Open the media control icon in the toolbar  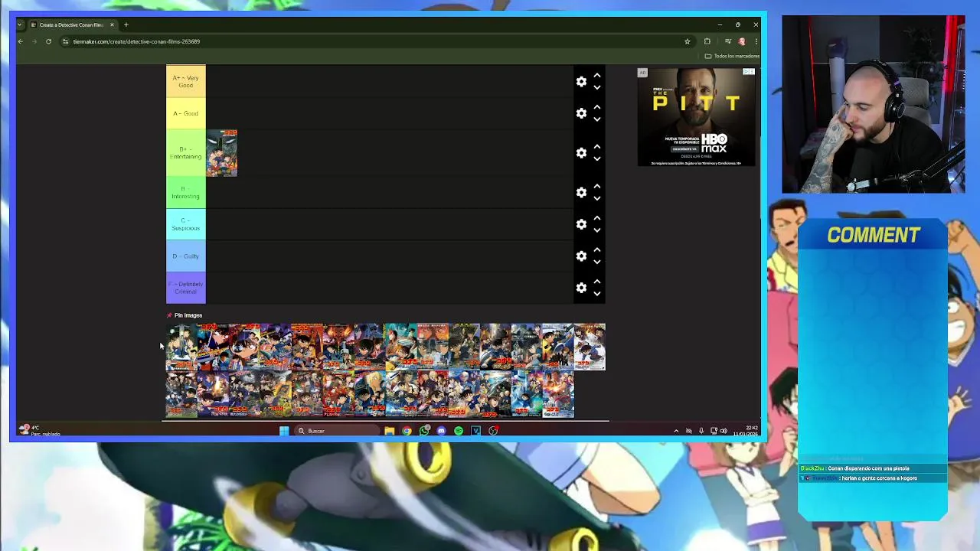[727, 41]
